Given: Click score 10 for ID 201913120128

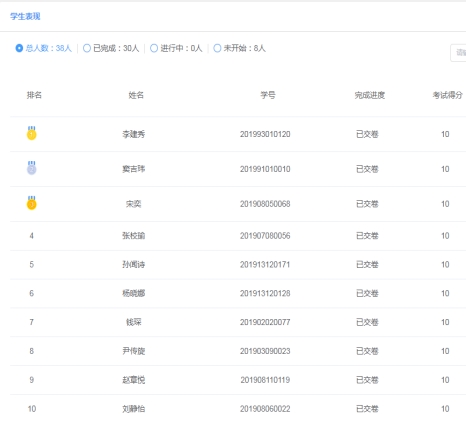Looking at the screenshot, I should pos(445,294).
